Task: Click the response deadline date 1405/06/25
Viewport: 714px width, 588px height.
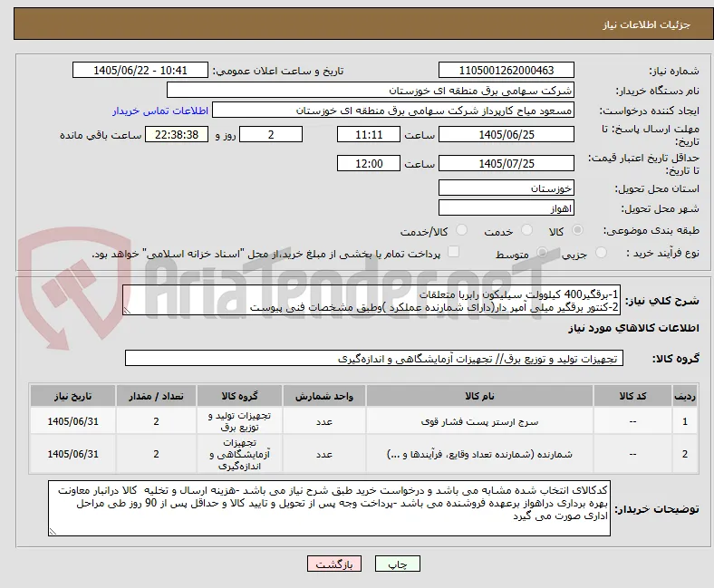Action: pyautogui.click(x=507, y=135)
